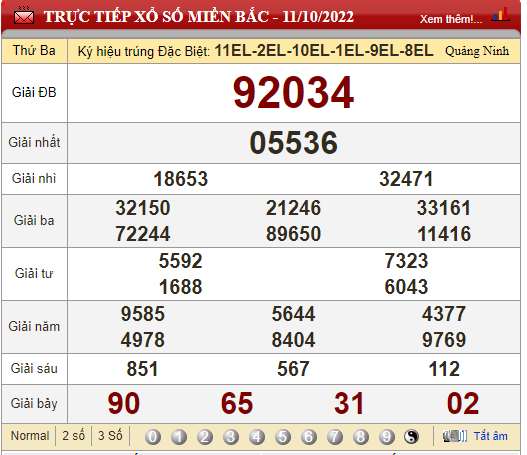Click third prize number 11416
This screenshot has width=527, height=455.
pyautogui.click(x=444, y=234)
